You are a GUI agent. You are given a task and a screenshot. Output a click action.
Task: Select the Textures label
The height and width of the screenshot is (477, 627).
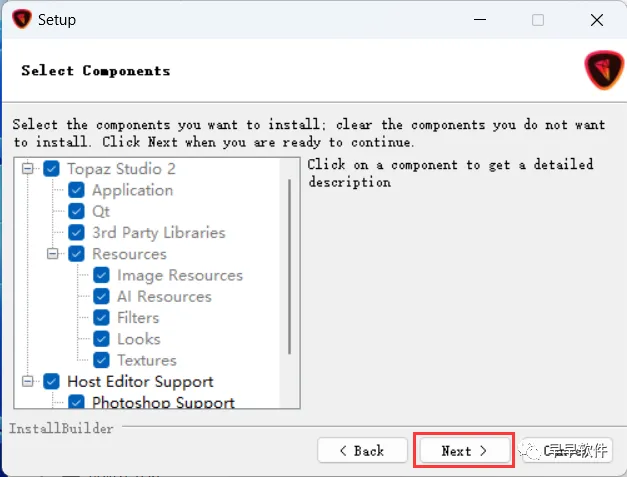tap(147, 360)
